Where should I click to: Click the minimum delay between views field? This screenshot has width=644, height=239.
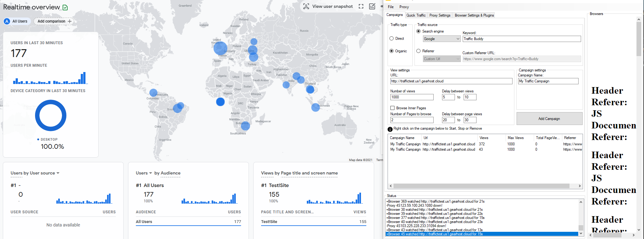point(448,97)
